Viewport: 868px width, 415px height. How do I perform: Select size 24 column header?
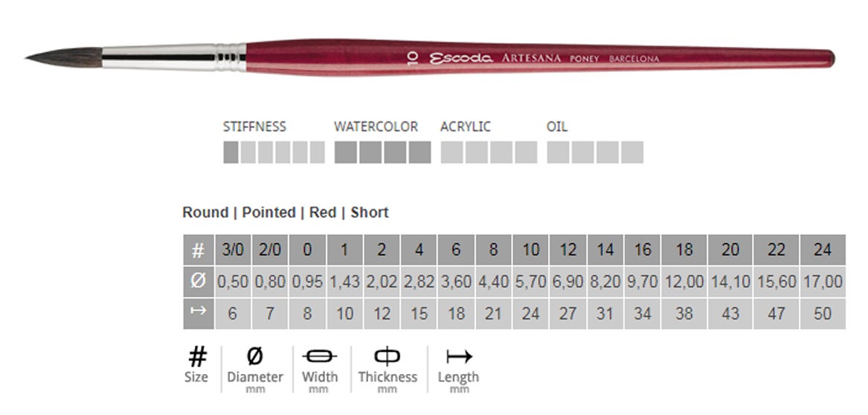tap(822, 250)
